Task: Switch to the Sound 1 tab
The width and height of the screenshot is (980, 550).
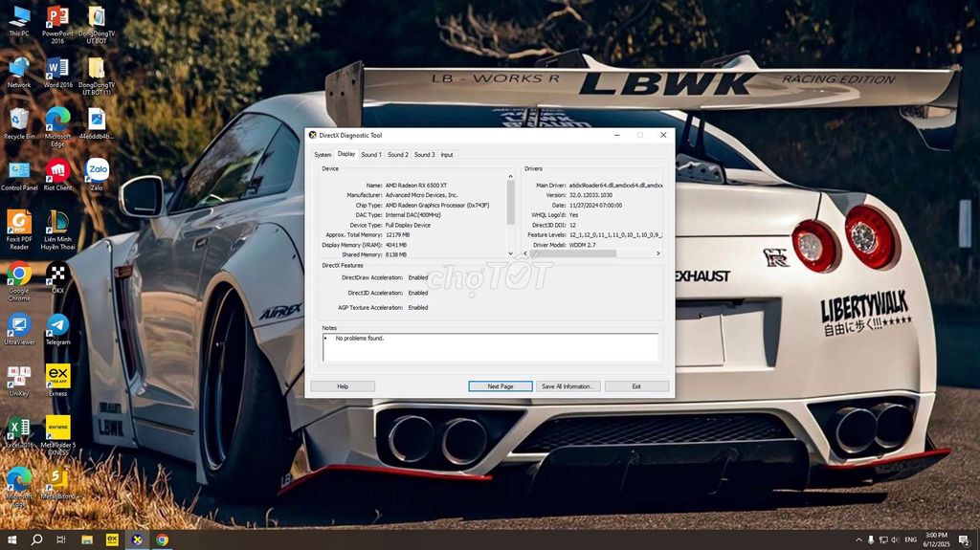Action: click(x=371, y=154)
